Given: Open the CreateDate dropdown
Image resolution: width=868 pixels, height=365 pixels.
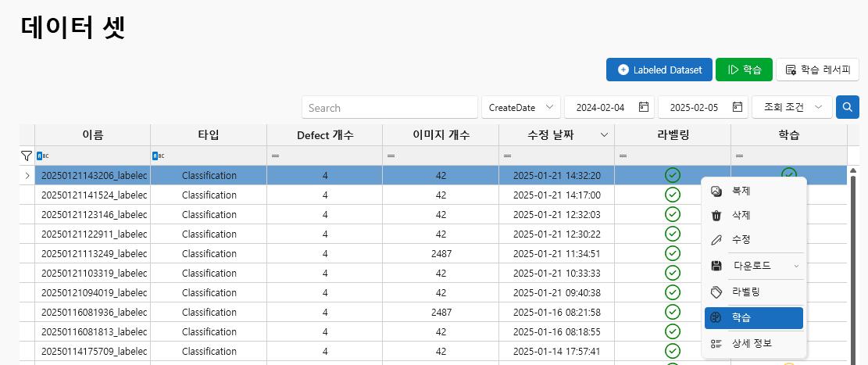Looking at the screenshot, I should (x=521, y=107).
